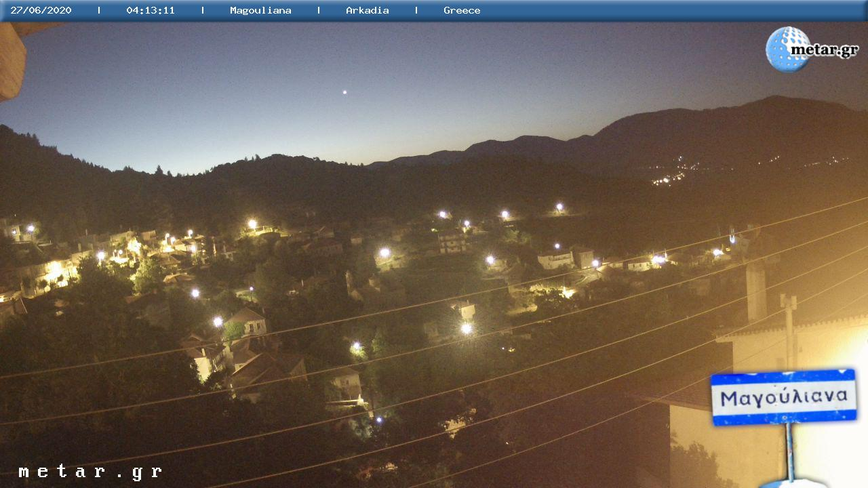Click the metar.gr globe logo

[x=812, y=49]
